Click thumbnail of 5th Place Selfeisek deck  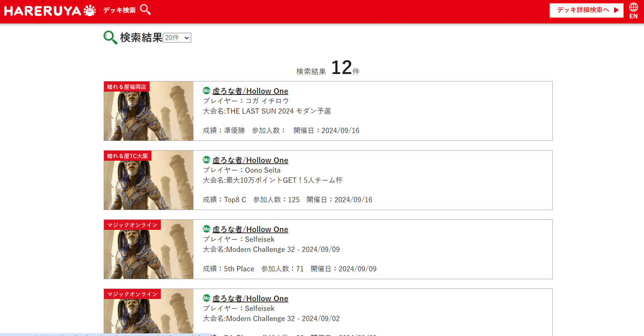pyautogui.click(x=149, y=249)
